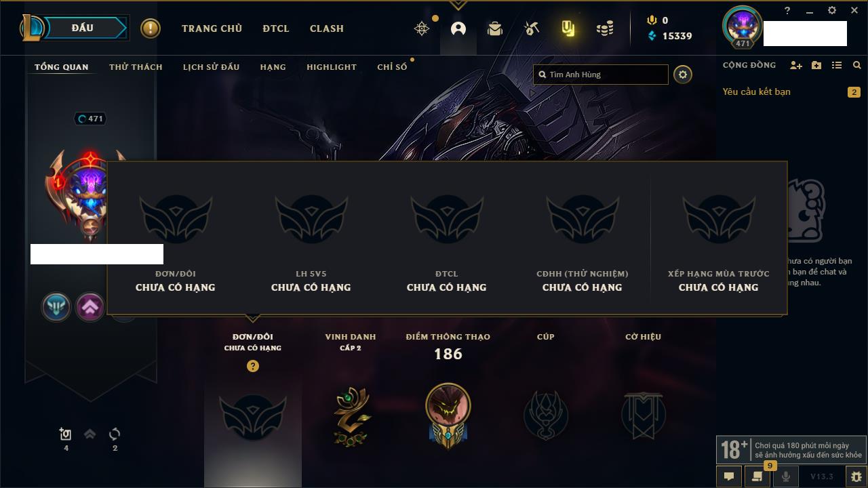Toggle the microphone mute button
The width and height of the screenshot is (868, 488).
click(x=786, y=476)
